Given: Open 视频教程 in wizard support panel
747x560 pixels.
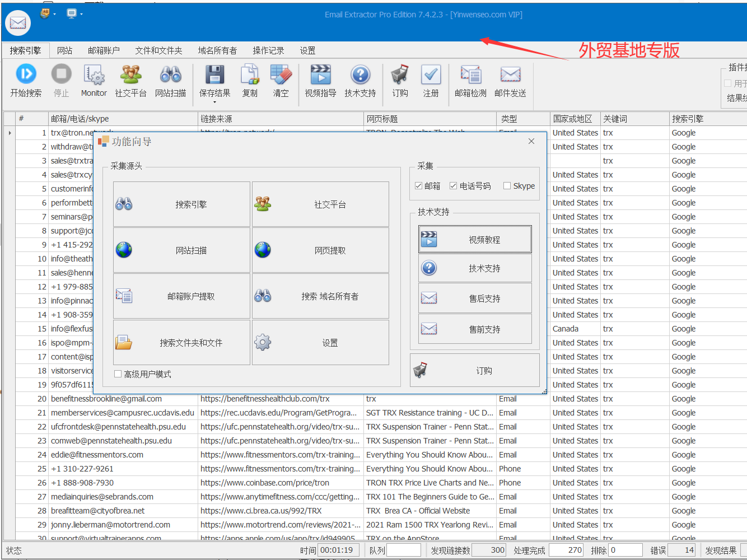Looking at the screenshot, I should pyautogui.click(x=475, y=240).
